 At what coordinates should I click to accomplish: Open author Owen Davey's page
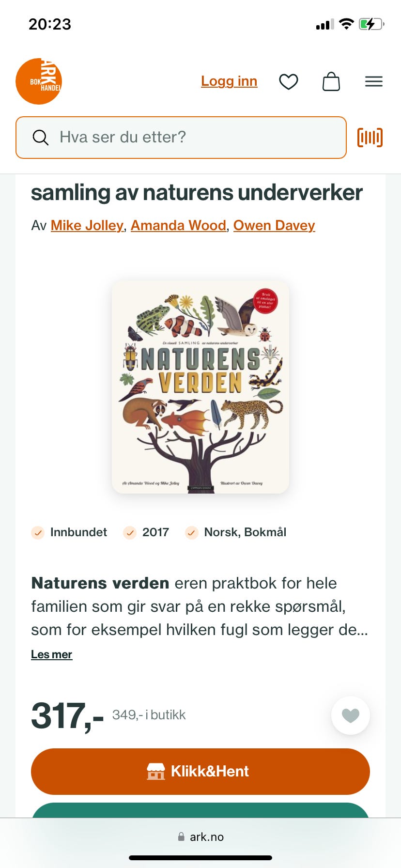tap(274, 225)
